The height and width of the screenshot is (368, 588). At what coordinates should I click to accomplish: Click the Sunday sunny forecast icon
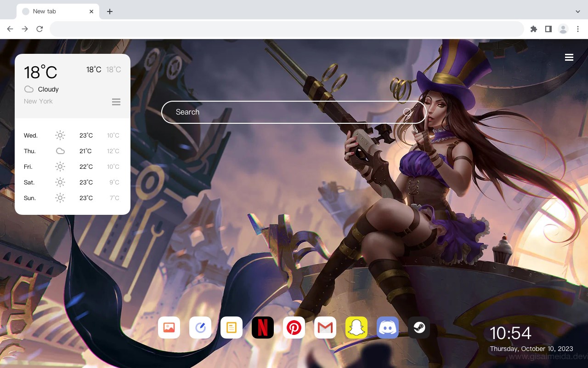tap(60, 198)
